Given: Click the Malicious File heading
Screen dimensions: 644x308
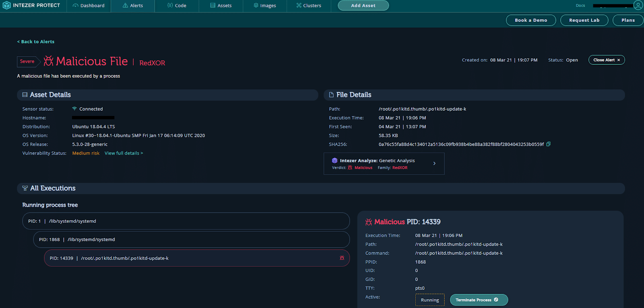Looking at the screenshot, I should click(92, 61).
